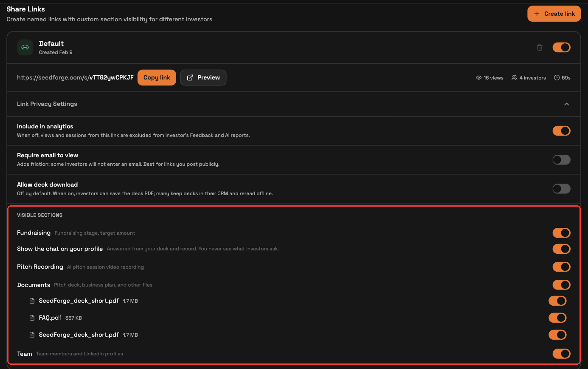Click the 'Pitch Recording' label
Viewport: 588px width, 369px height.
(x=40, y=267)
